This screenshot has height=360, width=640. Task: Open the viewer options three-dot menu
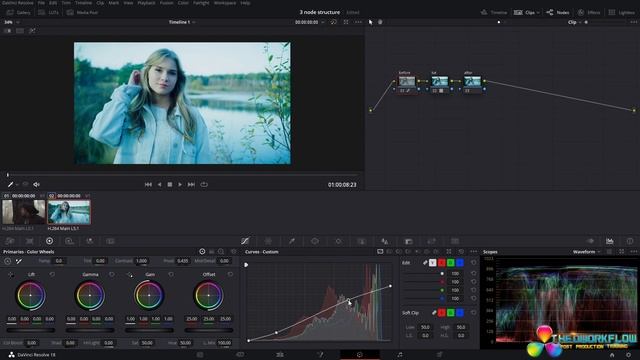pyautogui.click(x=358, y=22)
